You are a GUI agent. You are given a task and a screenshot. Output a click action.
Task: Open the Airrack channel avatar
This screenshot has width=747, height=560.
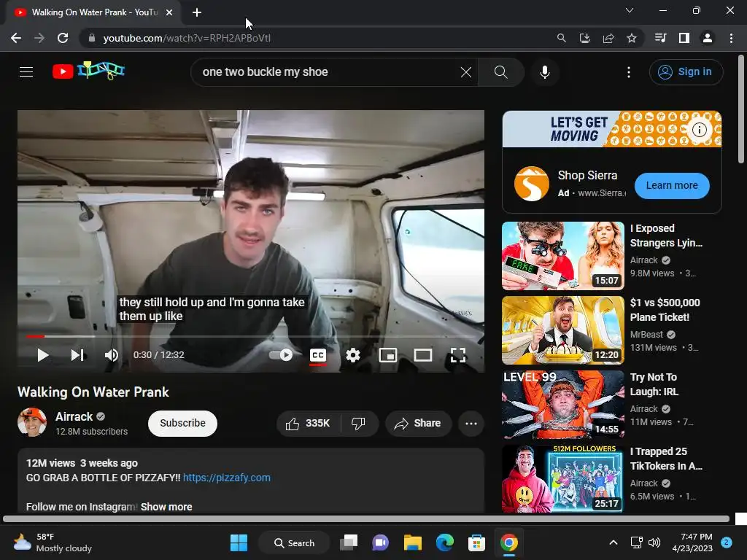click(x=32, y=422)
